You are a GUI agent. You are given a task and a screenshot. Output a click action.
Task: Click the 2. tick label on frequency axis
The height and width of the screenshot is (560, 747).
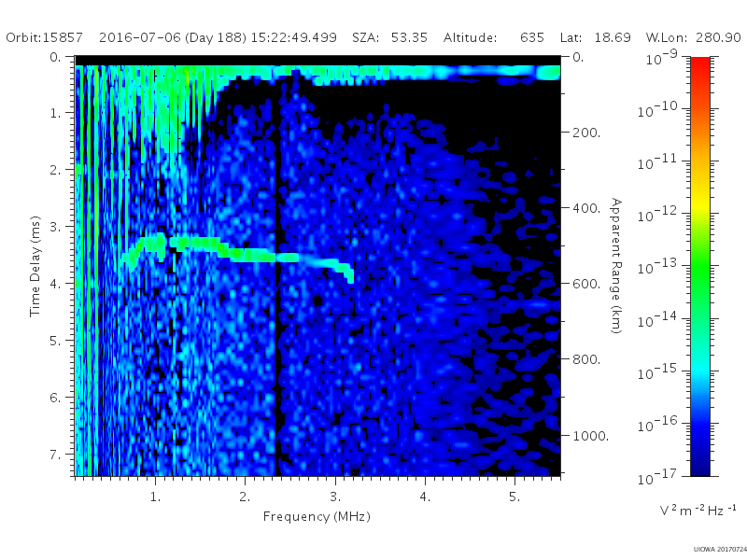click(245, 497)
